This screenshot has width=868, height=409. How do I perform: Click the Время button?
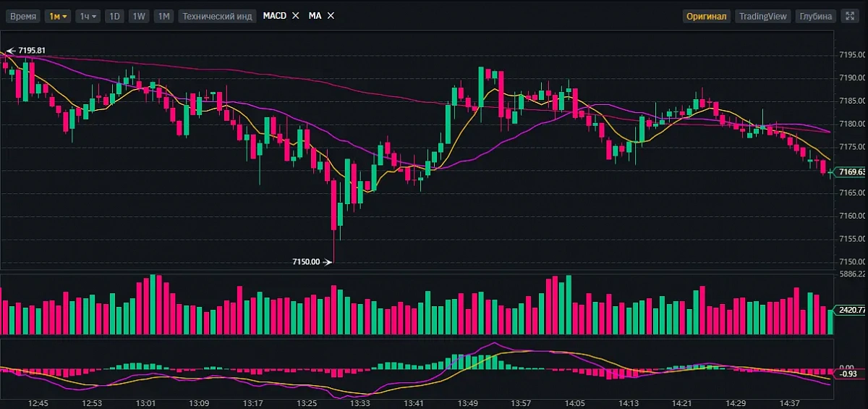pyautogui.click(x=23, y=16)
